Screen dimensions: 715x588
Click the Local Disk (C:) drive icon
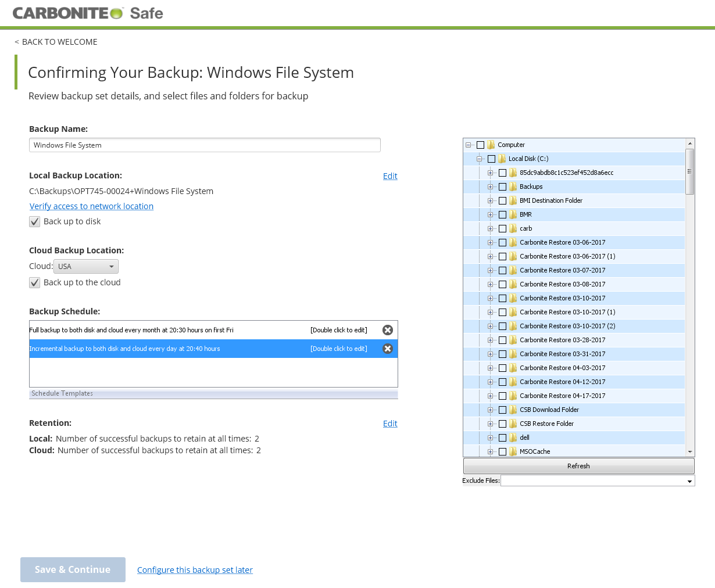(501, 159)
